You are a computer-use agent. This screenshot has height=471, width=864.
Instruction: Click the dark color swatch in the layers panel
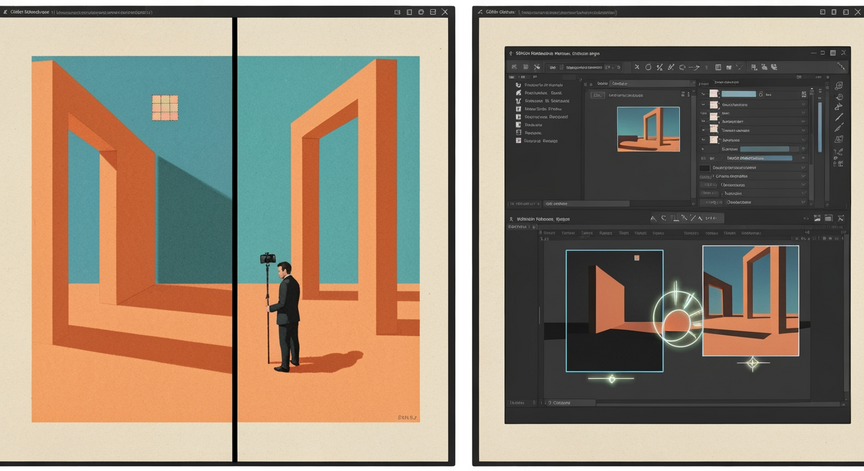click(705, 168)
